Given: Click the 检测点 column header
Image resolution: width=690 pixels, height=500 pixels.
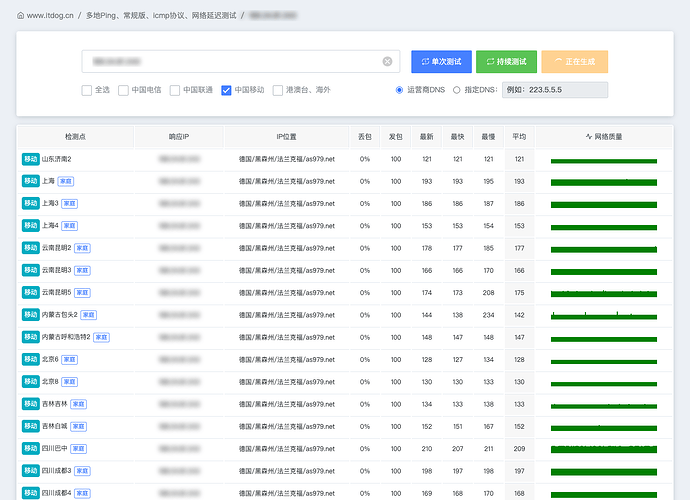Looking at the screenshot, I should click(76, 137).
